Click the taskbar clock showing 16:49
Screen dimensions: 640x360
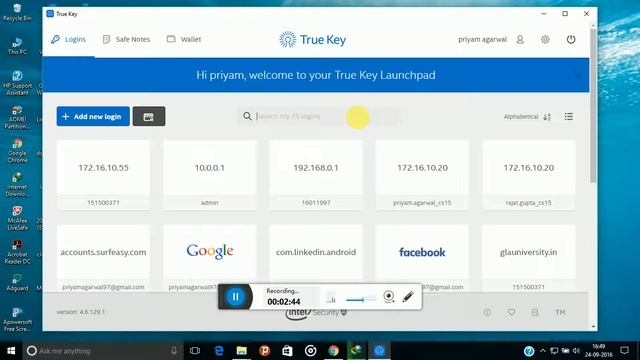pos(598,351)
